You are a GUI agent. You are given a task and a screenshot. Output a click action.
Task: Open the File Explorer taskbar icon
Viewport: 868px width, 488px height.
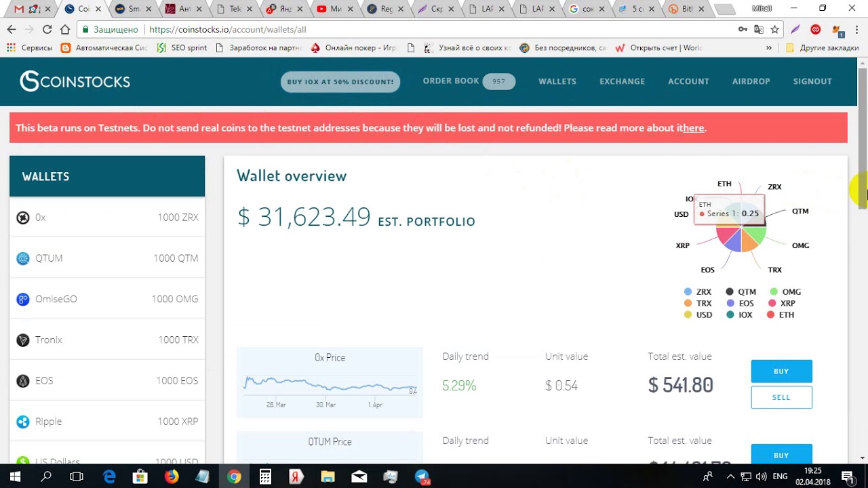328,476
